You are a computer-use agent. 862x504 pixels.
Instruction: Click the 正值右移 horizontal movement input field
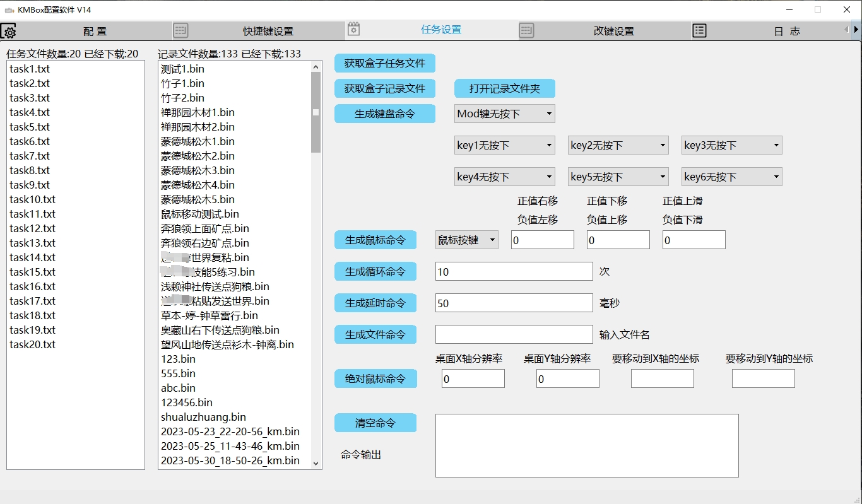tap(543, 240)
